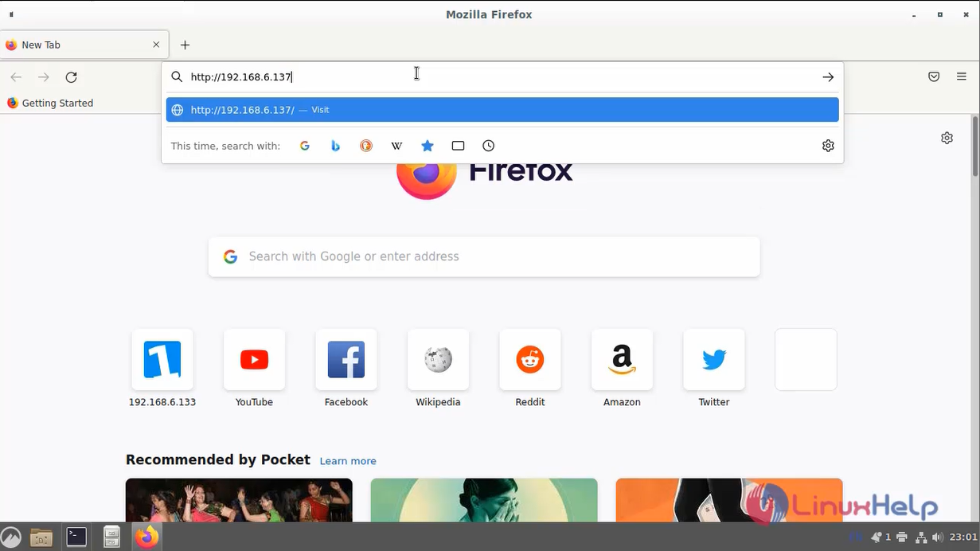Open the search settings gear in the dropdown
This screenshot has width=980, height=551.
tap(828, 146)
